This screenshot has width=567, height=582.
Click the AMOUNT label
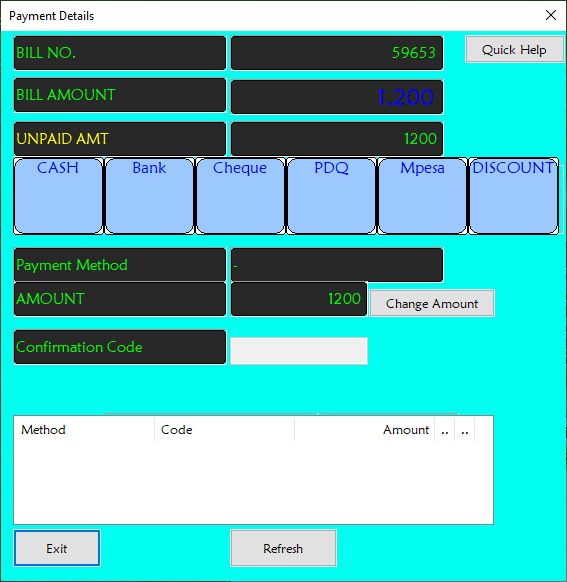click(120, 299)
